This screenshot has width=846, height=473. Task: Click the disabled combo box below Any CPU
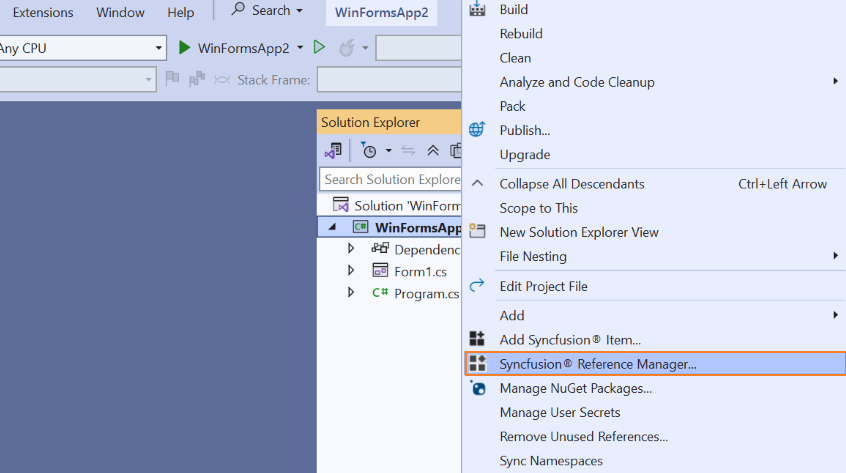(x=78, y=80)
